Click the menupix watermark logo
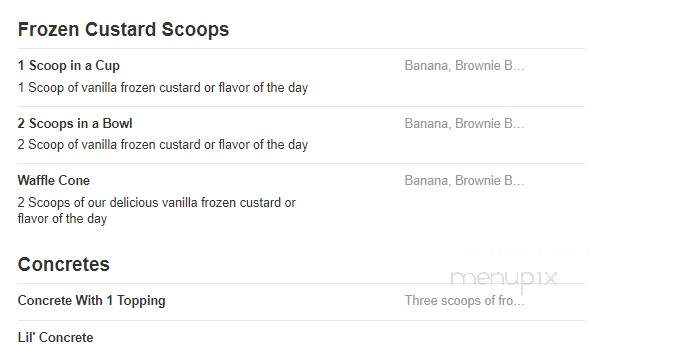The width and height of the screenshot is (683, 361). click(504, 279)
